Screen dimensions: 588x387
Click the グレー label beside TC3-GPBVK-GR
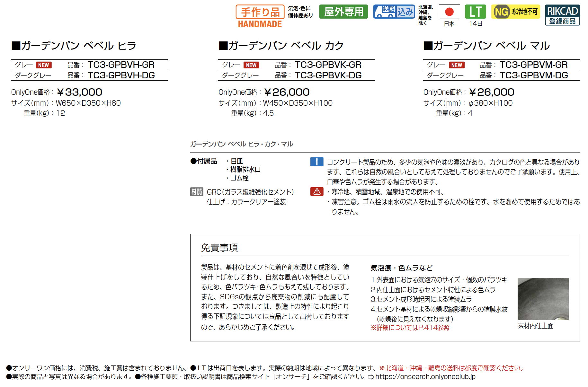pyautogui.click(x=231, y=65)
